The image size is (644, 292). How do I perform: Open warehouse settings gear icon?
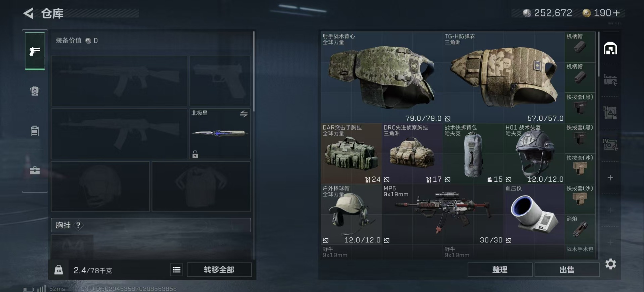coord(610,264)
